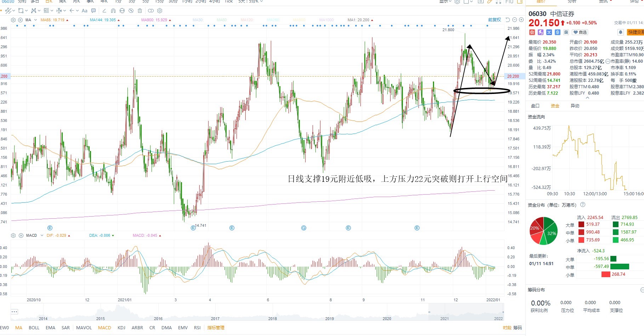Enable the faded MA120 line

click(x=247, y=20)
